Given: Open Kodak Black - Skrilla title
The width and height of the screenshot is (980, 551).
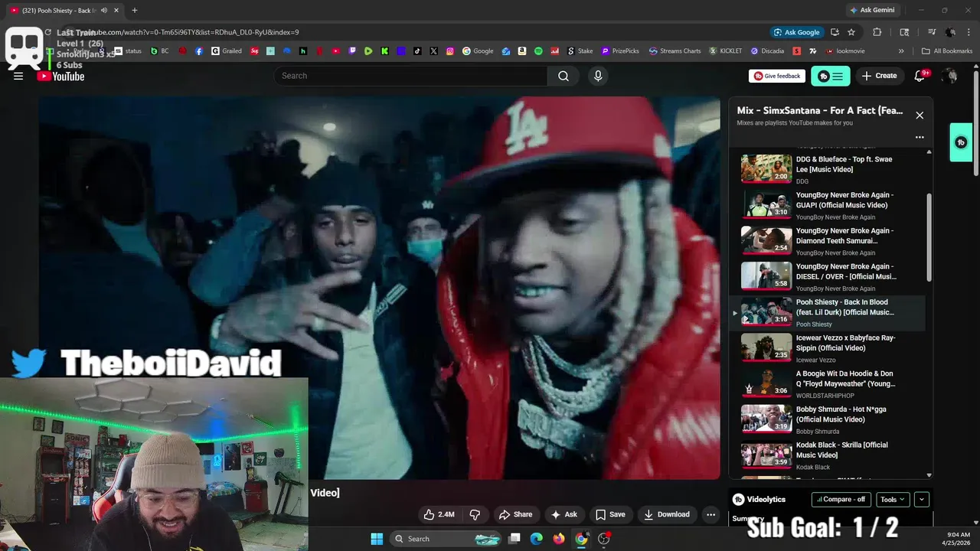Looking at the screenshot, I should pyautogui.click(x=842, y=450).
